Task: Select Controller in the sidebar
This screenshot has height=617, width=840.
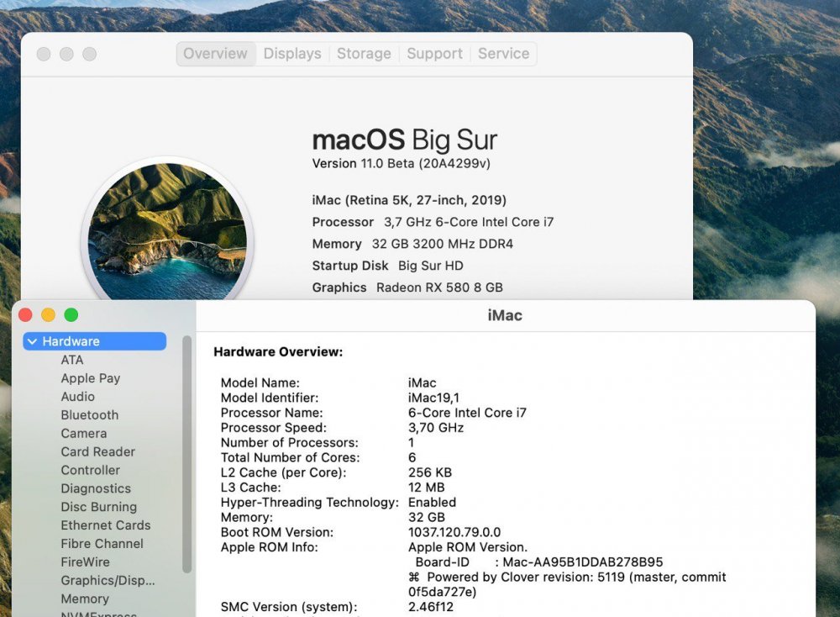Action: 90,470
